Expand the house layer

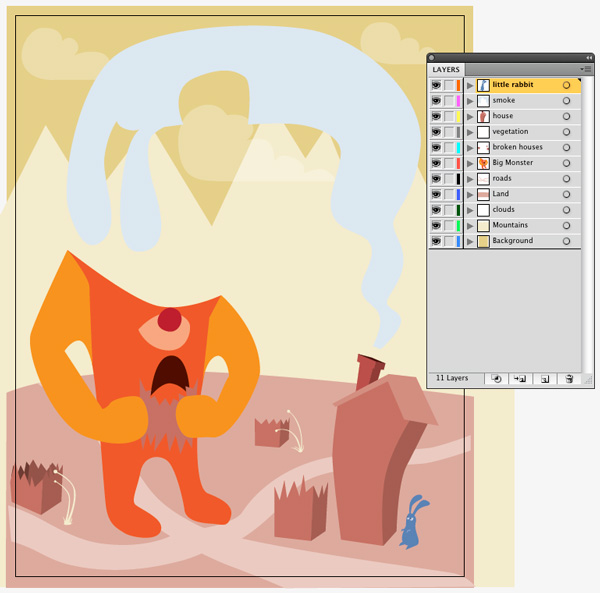coord(470,117)
